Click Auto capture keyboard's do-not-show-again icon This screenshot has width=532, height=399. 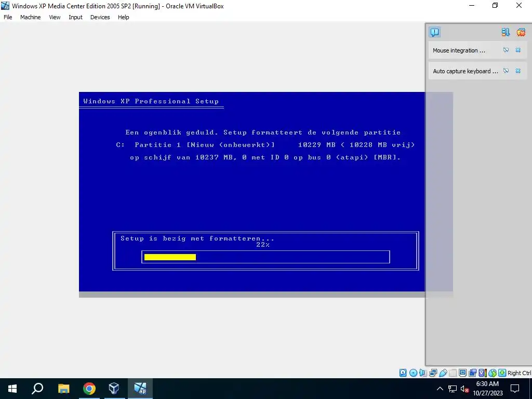click(506, 71)
